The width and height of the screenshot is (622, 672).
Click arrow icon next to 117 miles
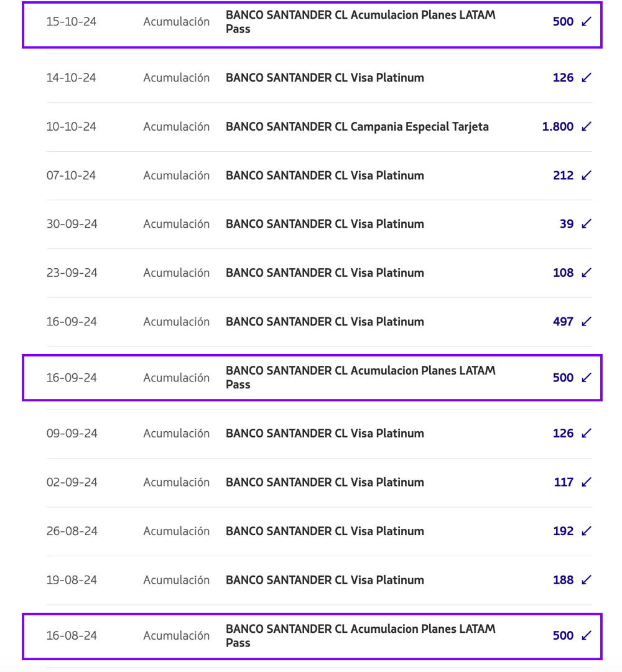pyautogui.click(x=587, y=482)
